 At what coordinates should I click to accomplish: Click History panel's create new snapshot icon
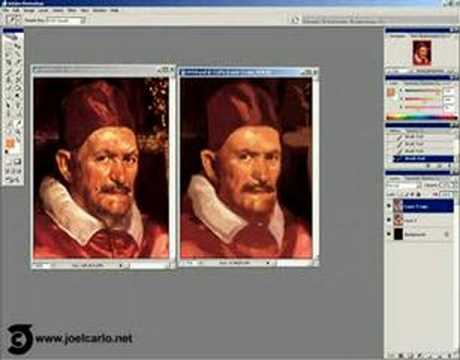click(x=439, y=166)
